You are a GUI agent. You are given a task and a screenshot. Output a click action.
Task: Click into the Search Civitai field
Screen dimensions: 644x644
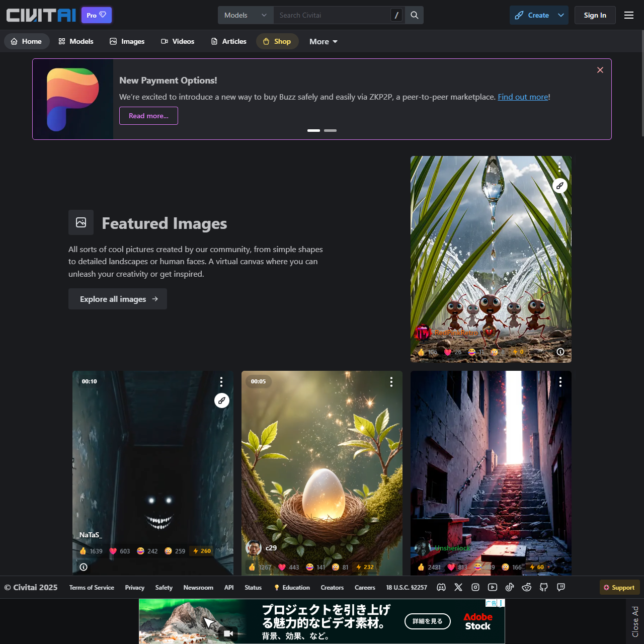[332, 15]
